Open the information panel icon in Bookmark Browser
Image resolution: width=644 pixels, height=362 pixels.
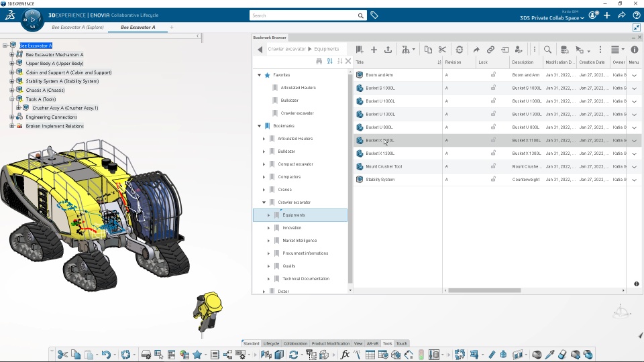coord(635,50)
